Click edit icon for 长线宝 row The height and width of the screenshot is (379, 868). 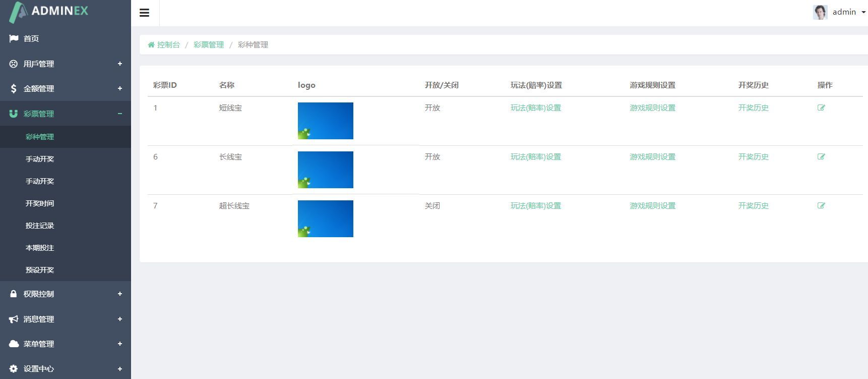point(821,156)
